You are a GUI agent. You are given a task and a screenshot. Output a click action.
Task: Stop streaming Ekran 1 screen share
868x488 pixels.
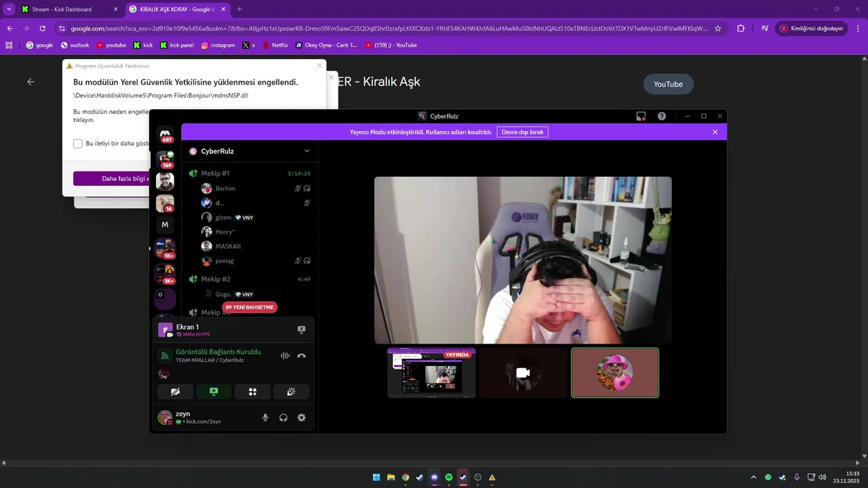click(x=301, y=329)
